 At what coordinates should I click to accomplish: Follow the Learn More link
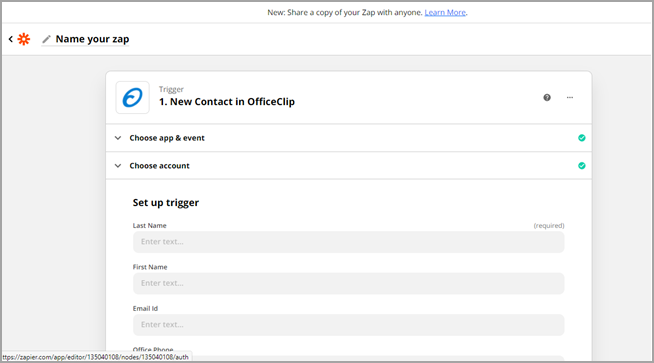[445, 13]
